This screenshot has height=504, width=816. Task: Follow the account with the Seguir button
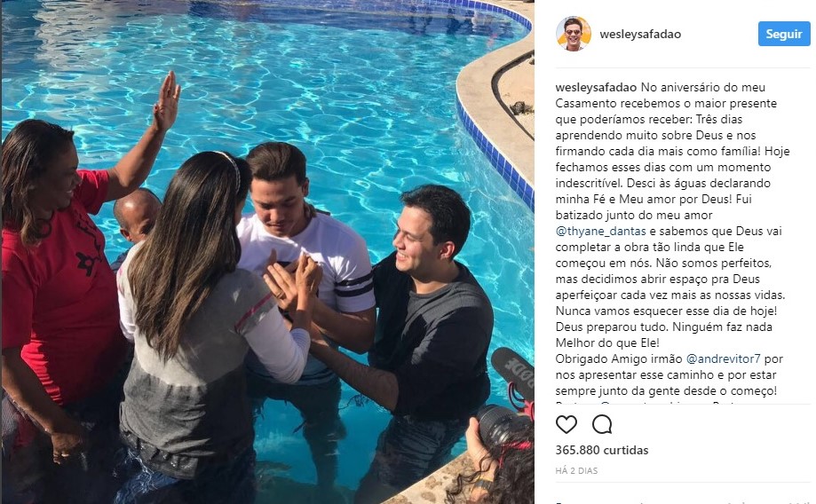[x=784, y=34]
